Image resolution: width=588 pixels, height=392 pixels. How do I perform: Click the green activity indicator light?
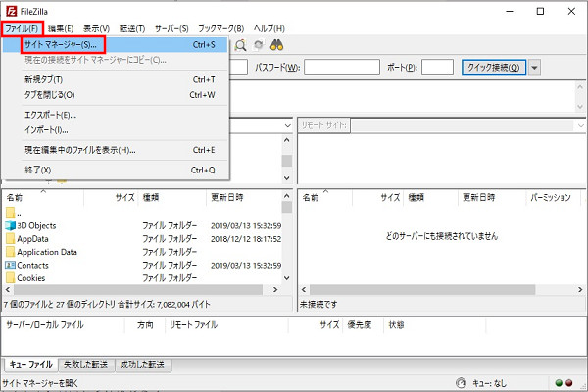[x=559, y=383]
